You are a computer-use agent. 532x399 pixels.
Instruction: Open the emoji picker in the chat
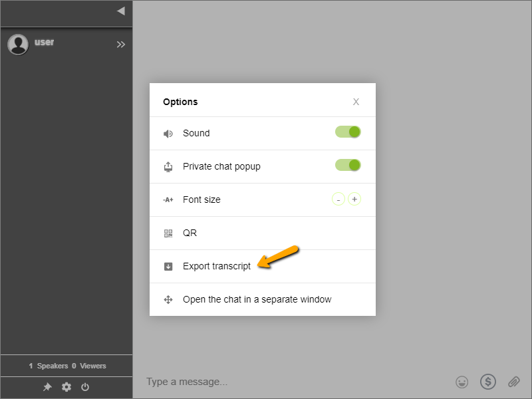pos(462,382)
